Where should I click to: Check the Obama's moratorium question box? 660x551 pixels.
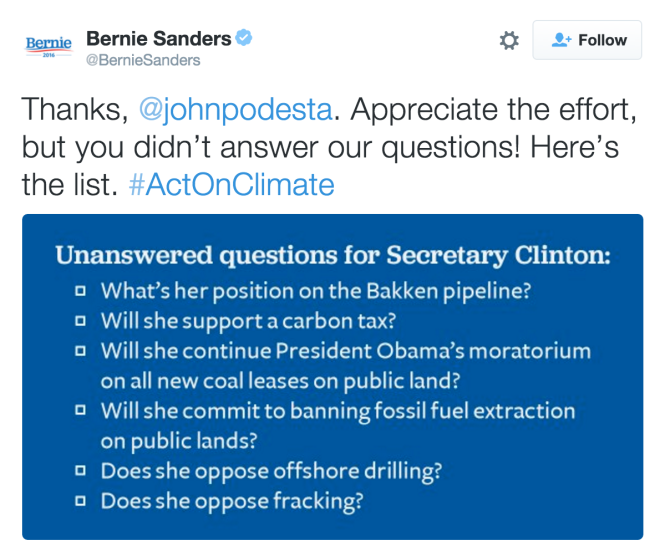(80, 352)
